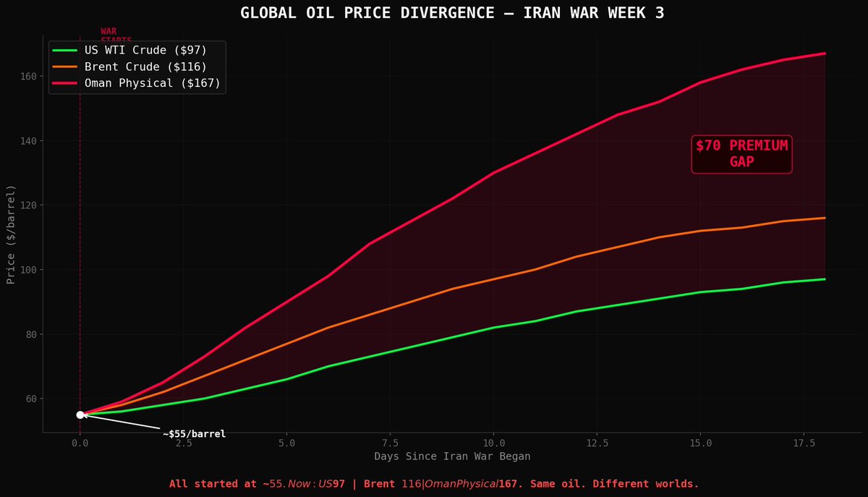Click the chart title "GLOBAL OIL PRICE DIVERGENCE — IRAN WAR WEEK 3"

(452, 13)
